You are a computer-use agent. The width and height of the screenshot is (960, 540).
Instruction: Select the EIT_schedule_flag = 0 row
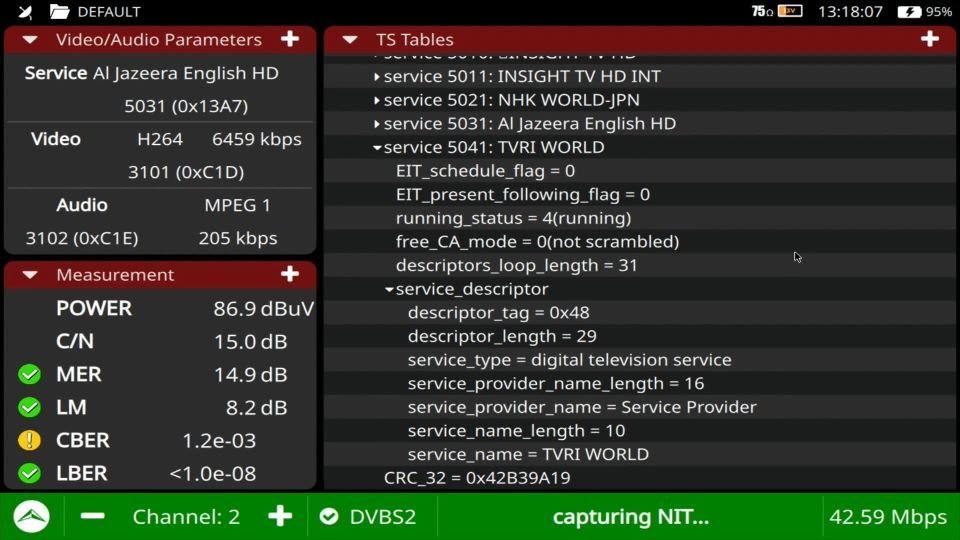[640, 171]
